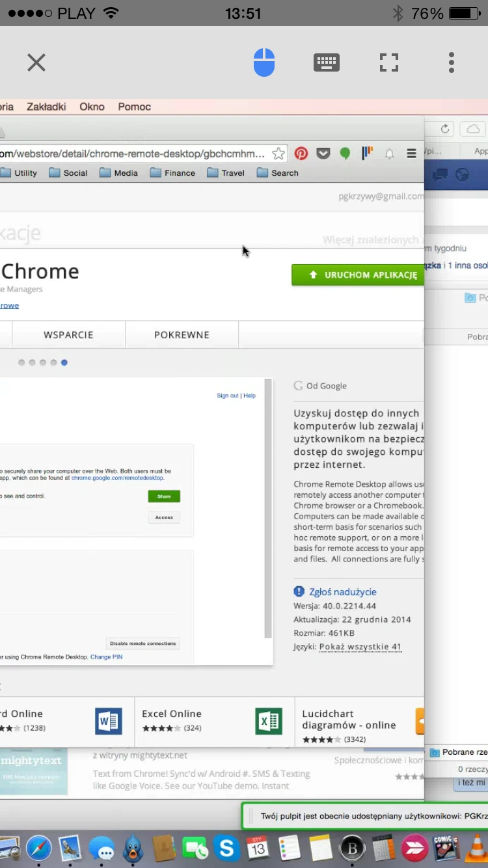Open VLC cone from the Dock

click(478, 848)
